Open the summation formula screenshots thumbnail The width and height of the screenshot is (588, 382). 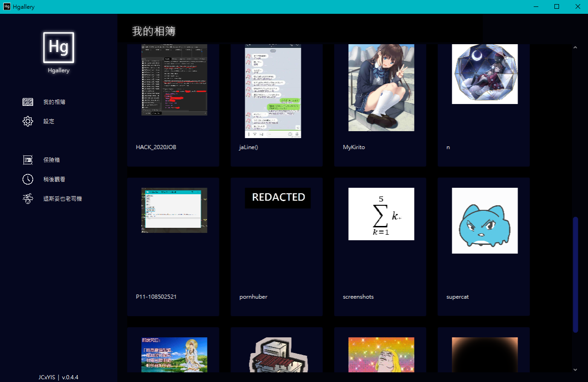point(381,214)
